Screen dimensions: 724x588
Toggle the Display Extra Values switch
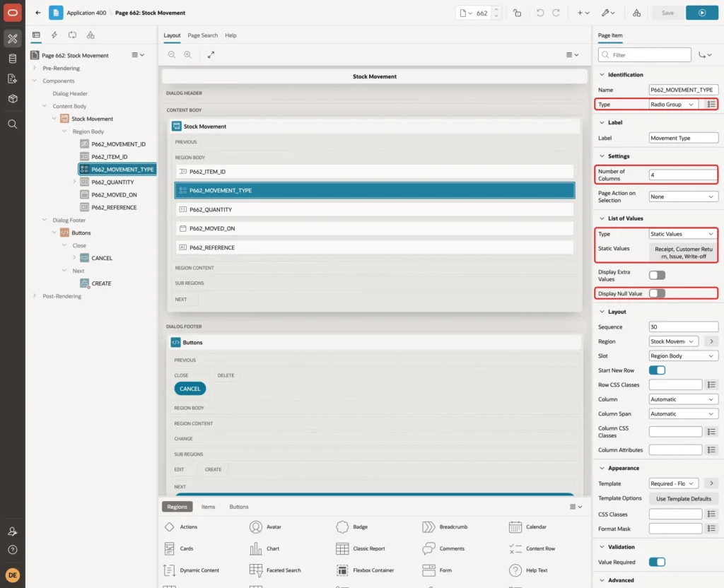(x=657, y=276)
